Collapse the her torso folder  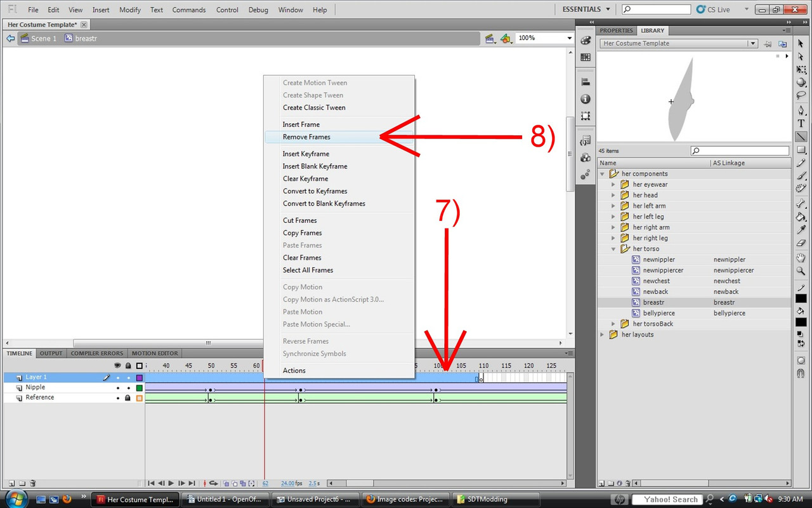tap(613, 249)
